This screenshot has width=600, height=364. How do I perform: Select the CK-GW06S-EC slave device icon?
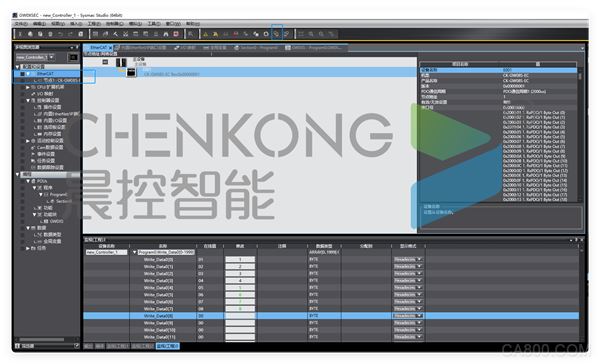[131, 72]
